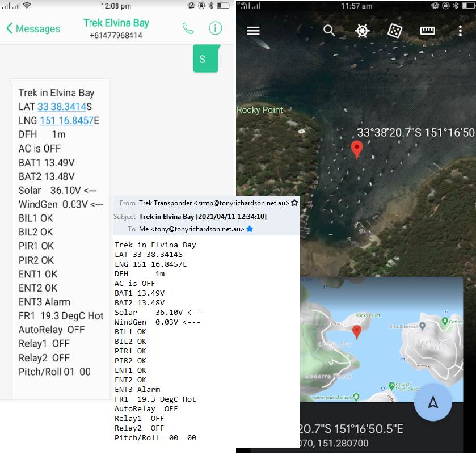Tap the blue navigation arrow button
This screenshot has width=476, height=455.
point(433,402)
